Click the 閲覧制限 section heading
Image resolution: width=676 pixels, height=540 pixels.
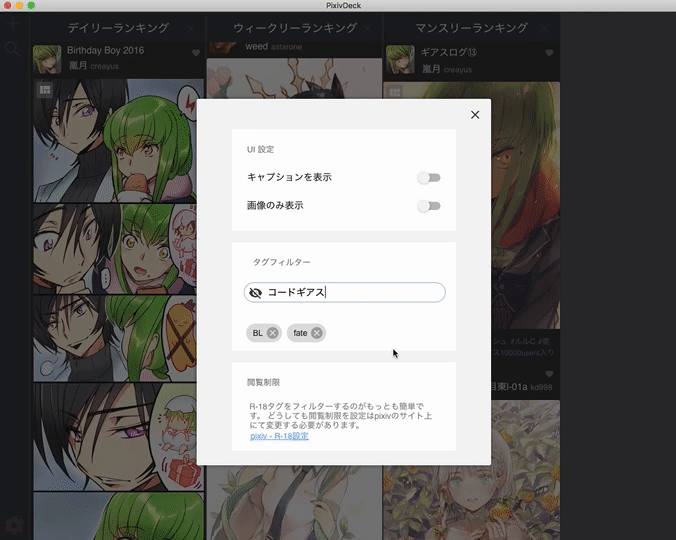point(263,382)
